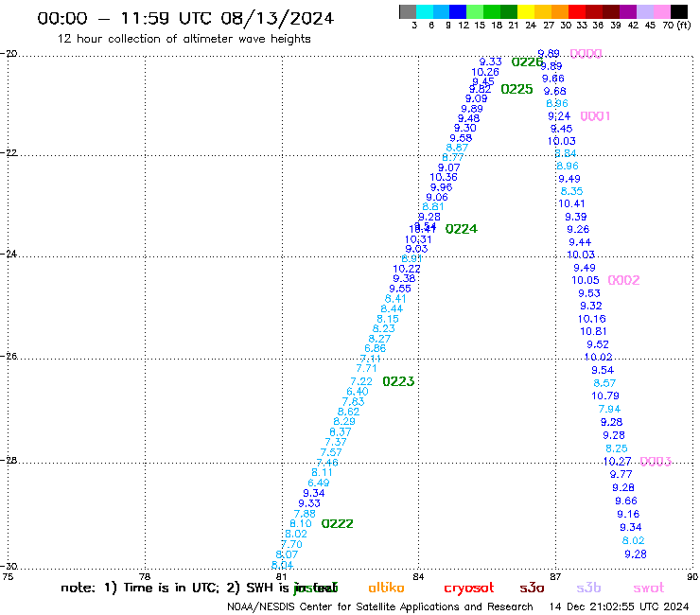Click the dark red 's3a' satellite label
The width and height of the screenshot is (700, 615).
(x=532, y=588)
